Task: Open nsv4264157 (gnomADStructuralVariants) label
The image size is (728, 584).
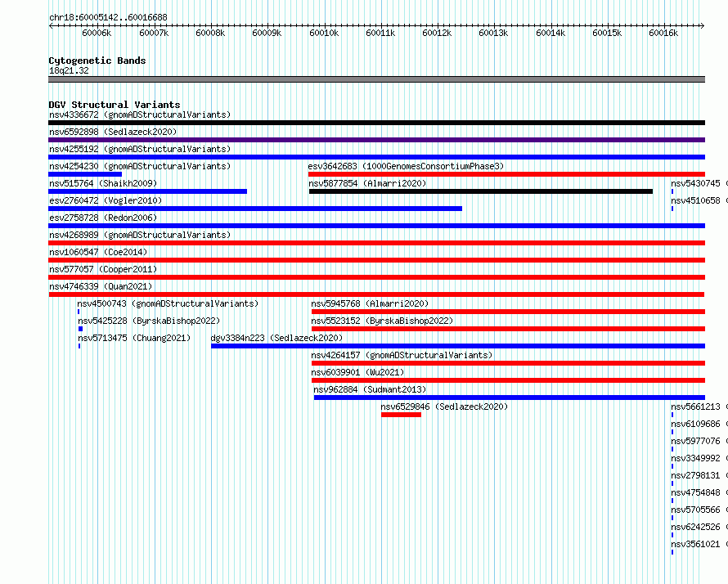Action: pyautogui.click(x=402, y=355)
